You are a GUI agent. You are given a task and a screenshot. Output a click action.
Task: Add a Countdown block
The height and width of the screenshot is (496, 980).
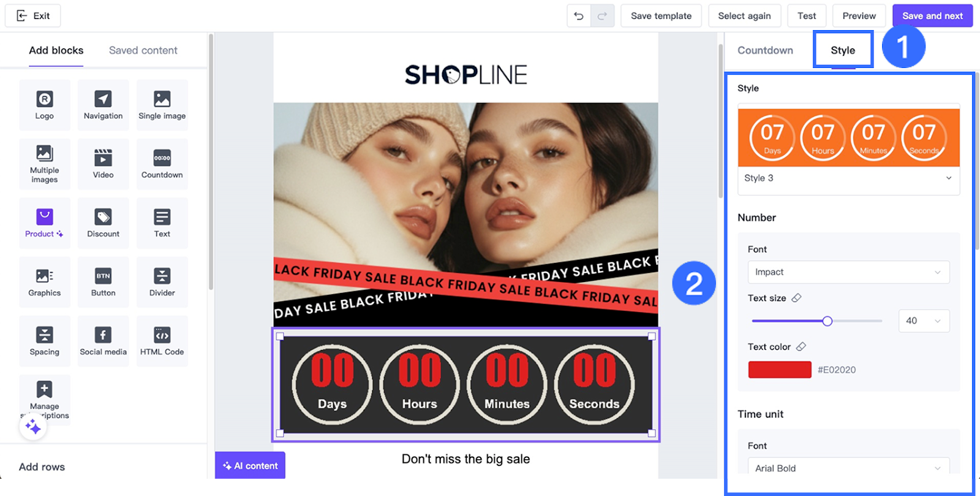pos(162,164)
